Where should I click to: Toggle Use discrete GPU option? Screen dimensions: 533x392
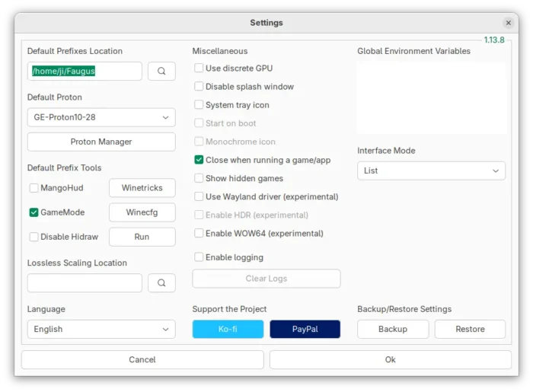199,69
